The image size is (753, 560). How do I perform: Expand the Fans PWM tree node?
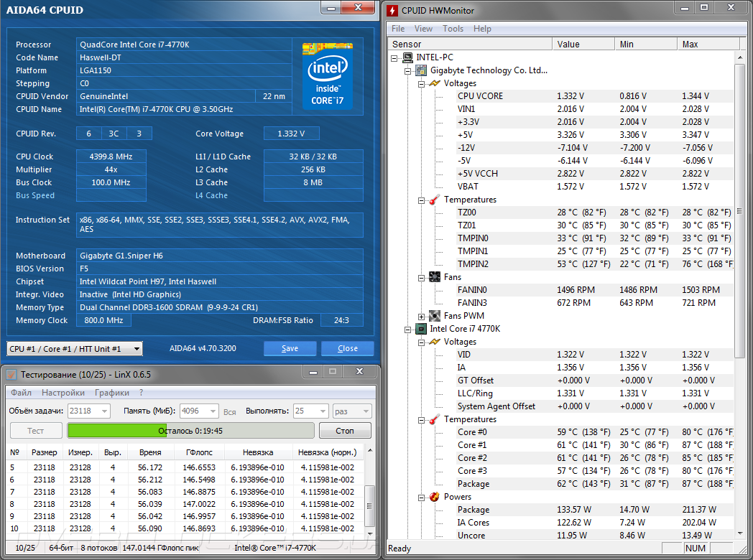tap(422, 316)
